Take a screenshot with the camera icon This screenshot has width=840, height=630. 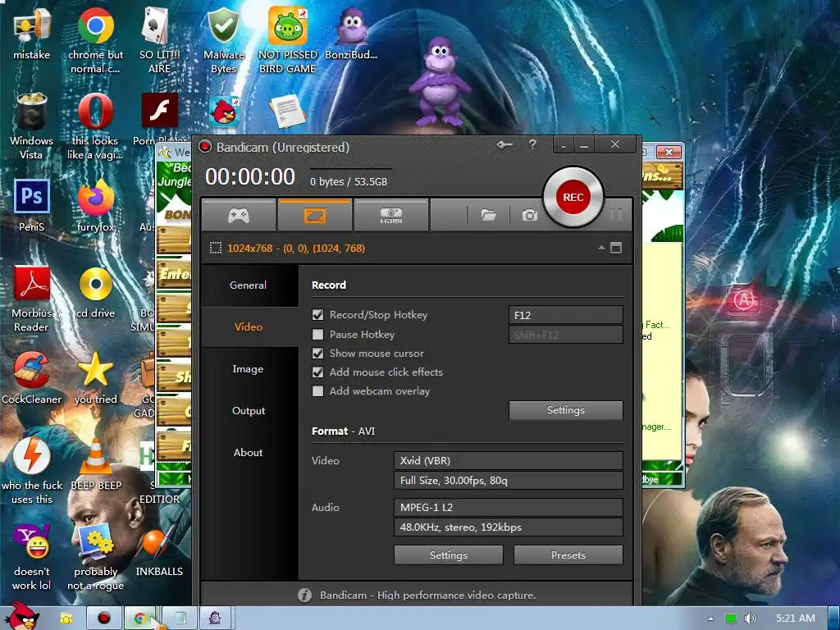(x=529, y=216)
